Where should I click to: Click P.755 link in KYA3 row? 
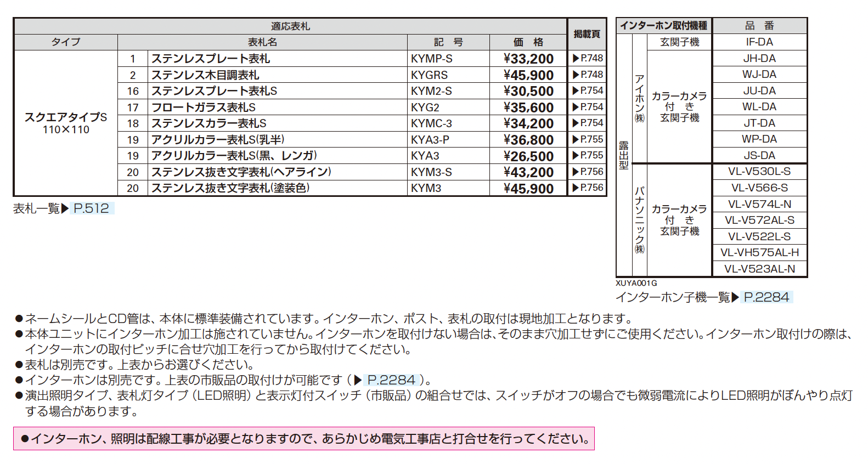tap(588, 155)
